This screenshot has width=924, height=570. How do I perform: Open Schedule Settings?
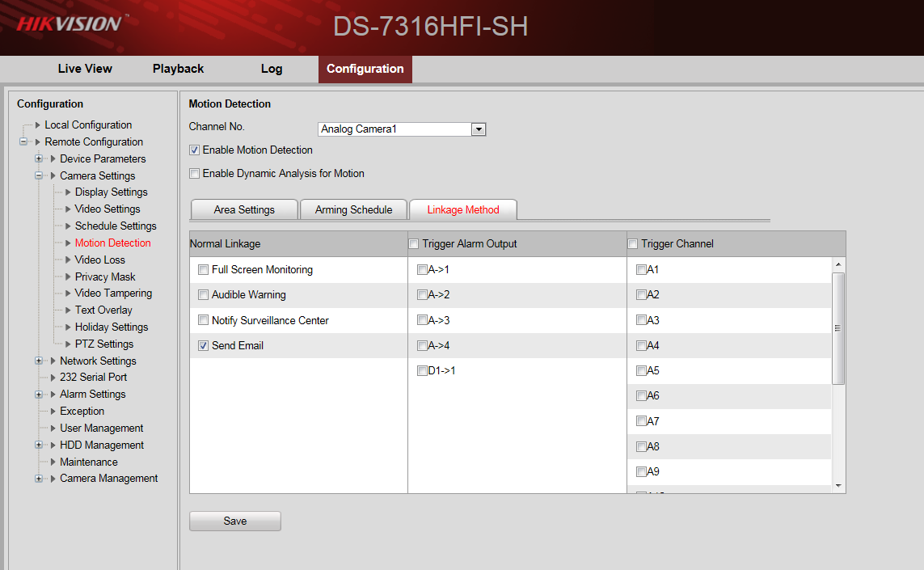pyautogui.click(x=116, y=226)
